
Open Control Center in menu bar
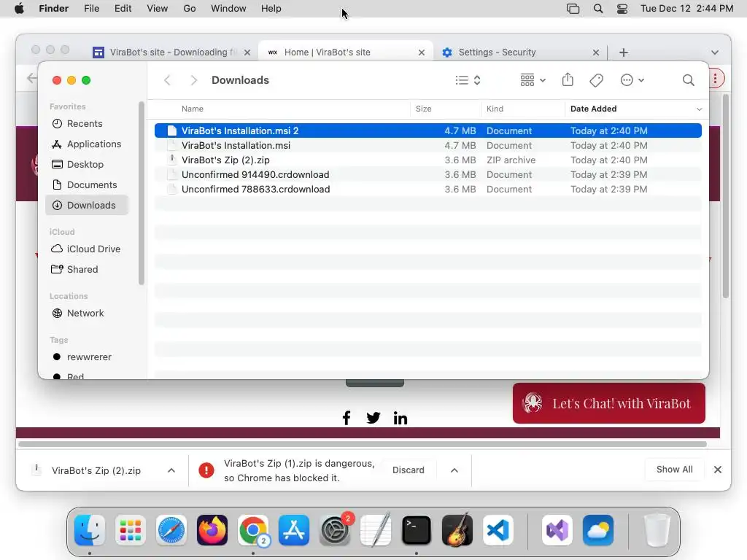622,9
